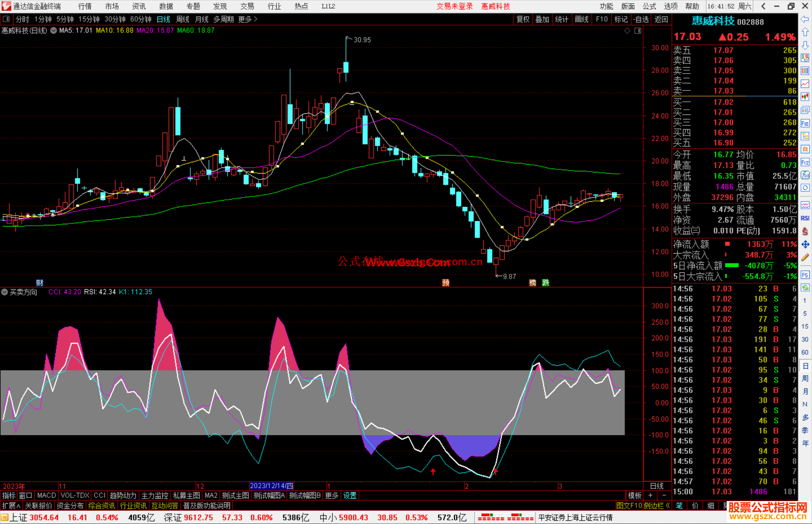Toggle the panel icon left of 分时
This screenshot has height=524, width=812.
click(6, 19)
